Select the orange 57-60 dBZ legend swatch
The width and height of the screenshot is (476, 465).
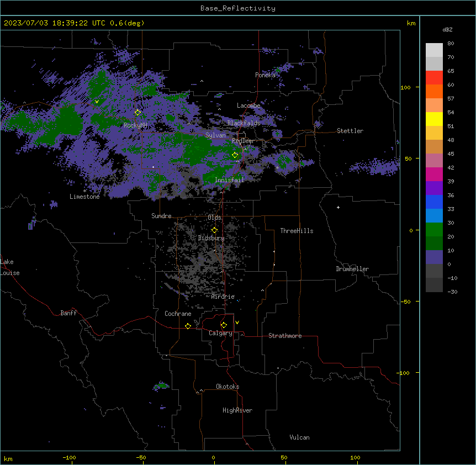(434, 91)
